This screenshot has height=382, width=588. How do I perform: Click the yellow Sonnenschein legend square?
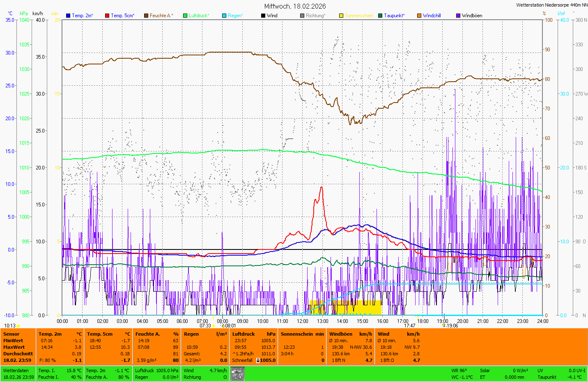[x=341, y=16]
